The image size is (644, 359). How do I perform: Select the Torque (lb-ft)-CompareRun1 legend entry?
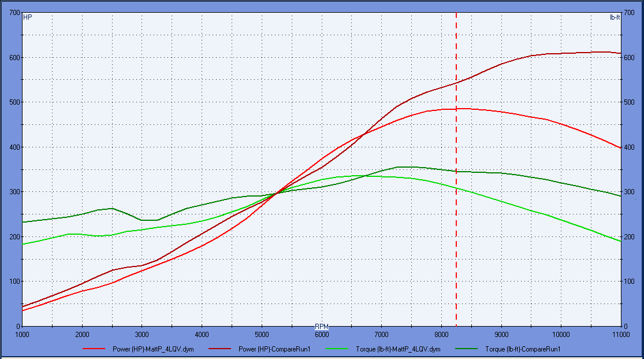(x=523, y=349)
